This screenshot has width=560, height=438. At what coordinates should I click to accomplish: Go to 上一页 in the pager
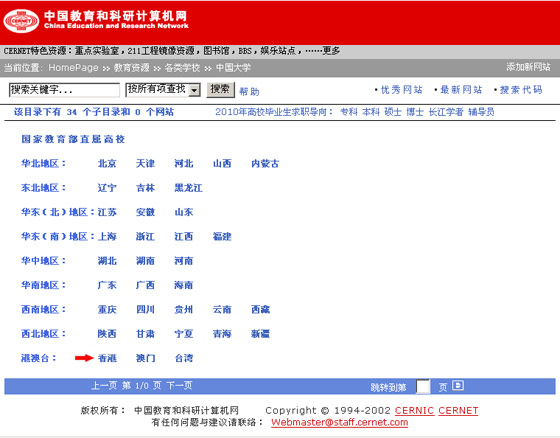point(104,385)
